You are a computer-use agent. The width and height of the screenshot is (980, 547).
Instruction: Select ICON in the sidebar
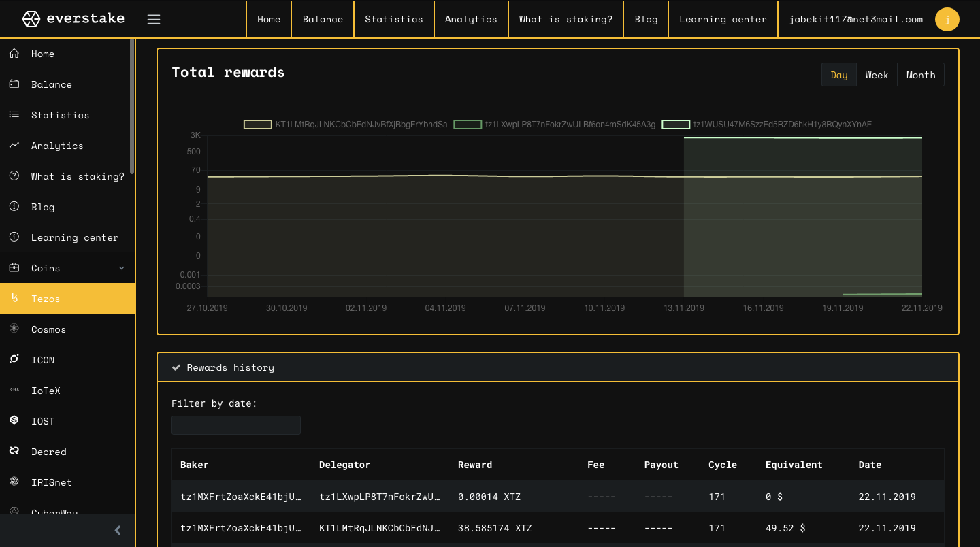[67, 359]
